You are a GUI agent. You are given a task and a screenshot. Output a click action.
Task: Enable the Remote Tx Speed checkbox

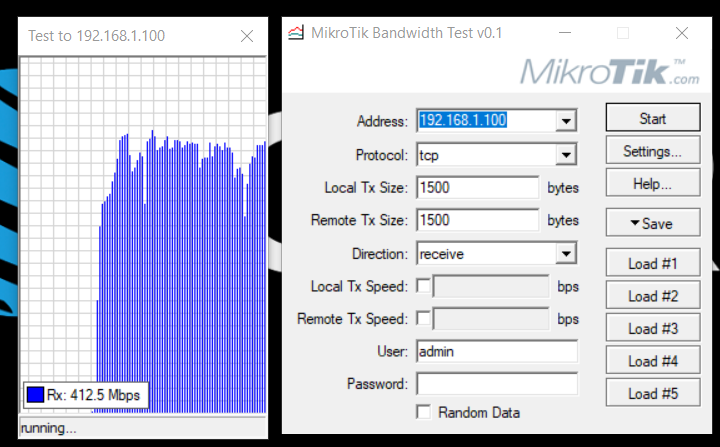pyautogui.click(x=423, y=318)
